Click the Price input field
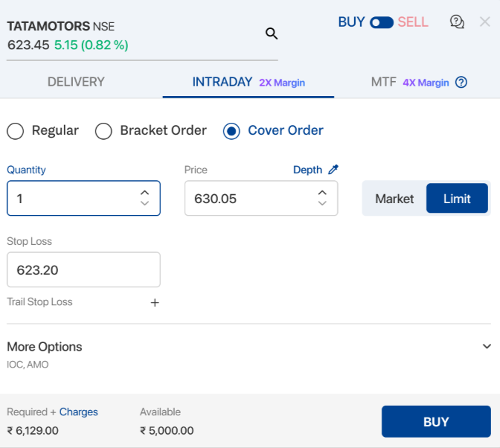Screen dimensions: 500x448 (261, 199)
